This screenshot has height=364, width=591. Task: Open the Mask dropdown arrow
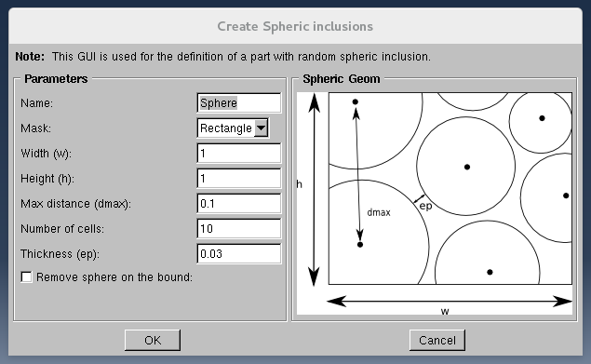[261, 128]
